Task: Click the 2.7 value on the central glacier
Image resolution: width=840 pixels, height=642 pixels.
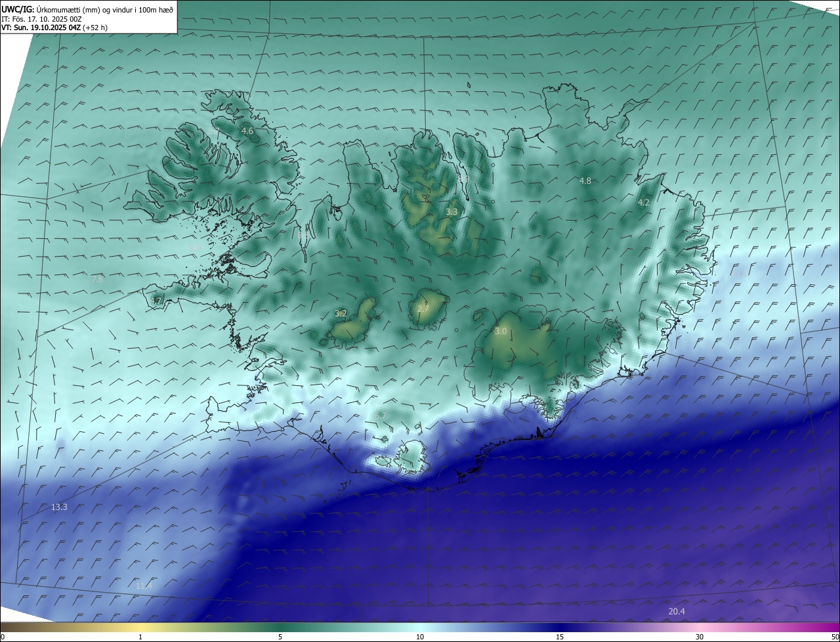Action: [423, 309]
